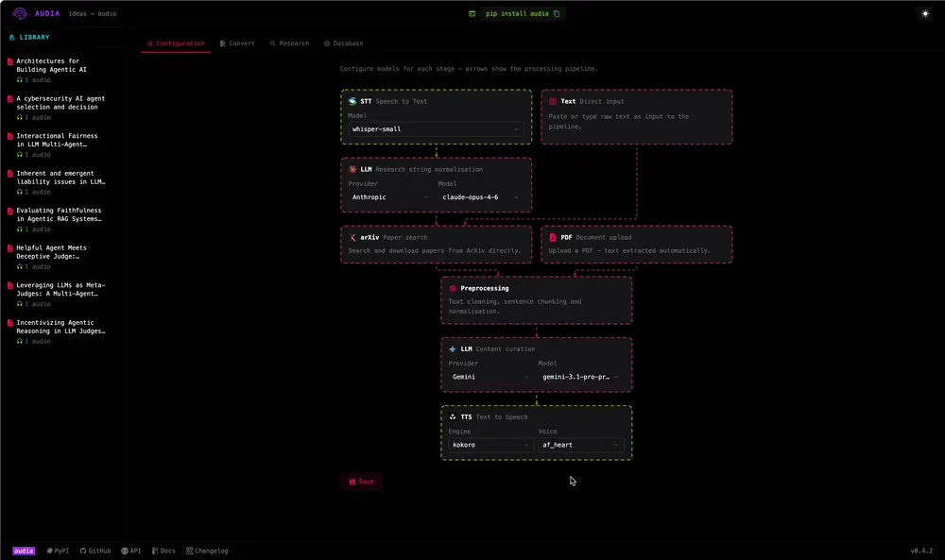Click PDF icon beside 'Inherent and emergent'

coord(9,174)
